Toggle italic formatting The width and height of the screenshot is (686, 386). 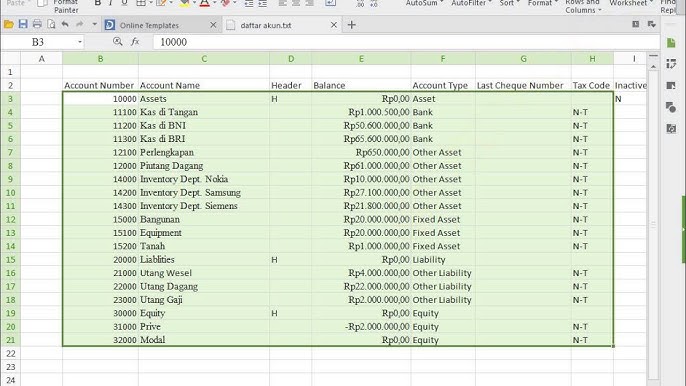(111, 3)
